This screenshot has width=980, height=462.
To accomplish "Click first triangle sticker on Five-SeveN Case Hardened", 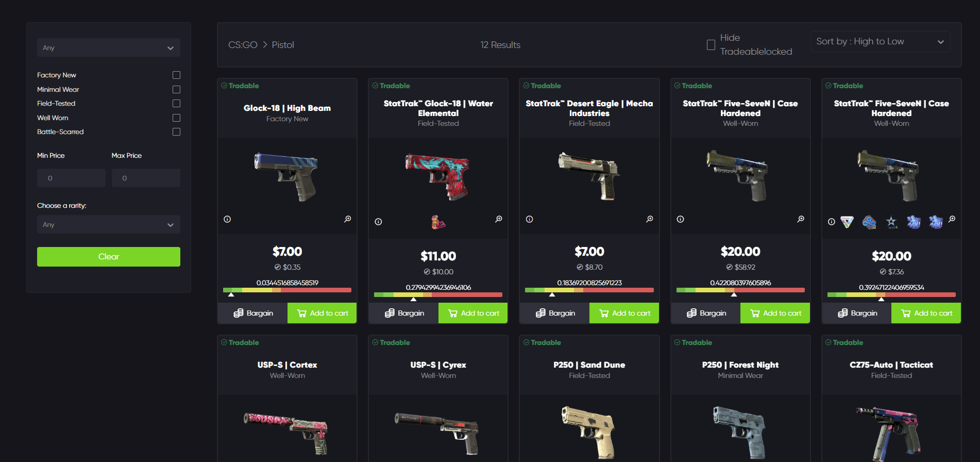I will point(847,222).
